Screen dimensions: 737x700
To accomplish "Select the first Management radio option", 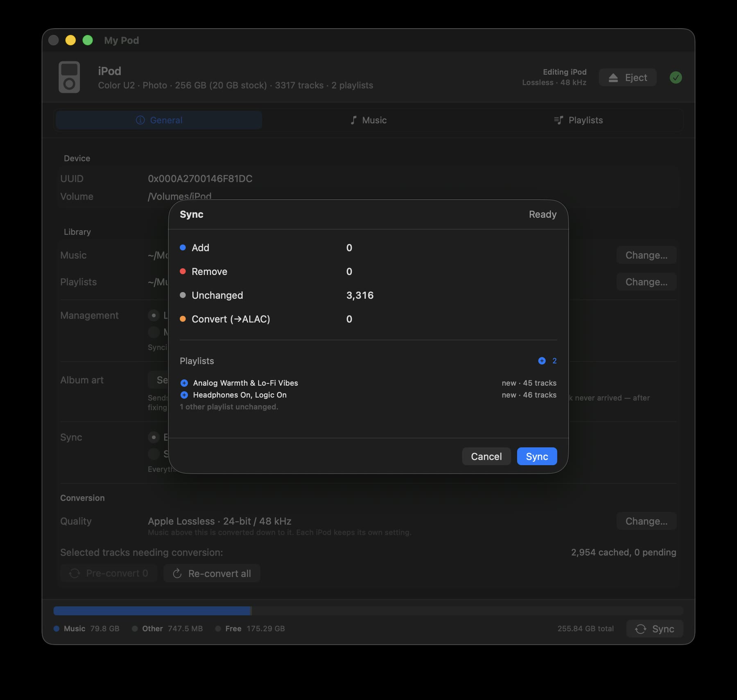I will click(154, 315).
